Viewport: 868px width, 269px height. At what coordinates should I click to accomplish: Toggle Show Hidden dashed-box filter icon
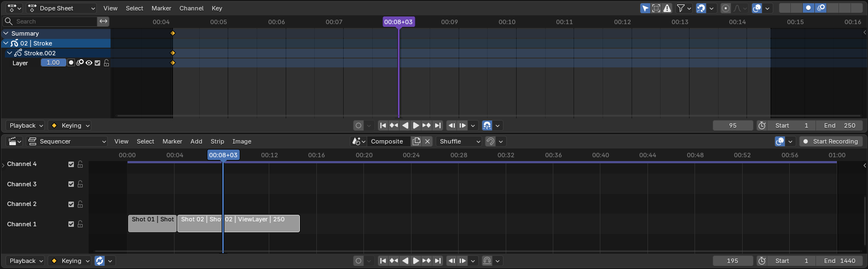(x=656, y=8)
